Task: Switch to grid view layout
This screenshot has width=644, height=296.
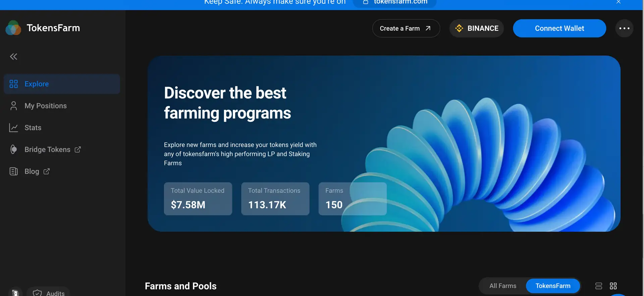Action: (x=613, y=286)
